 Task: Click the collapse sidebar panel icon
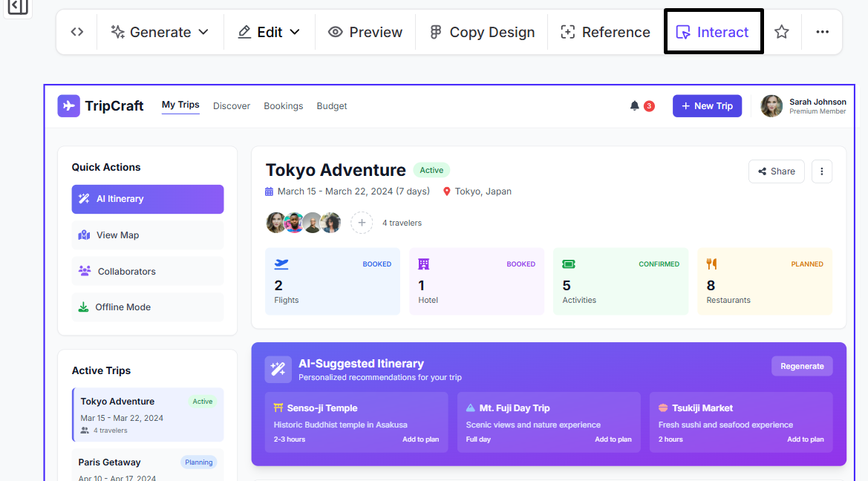(x=18, y=7)
